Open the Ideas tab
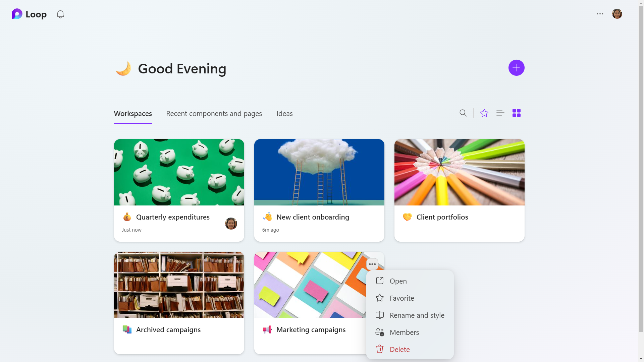 pos(284,114)
